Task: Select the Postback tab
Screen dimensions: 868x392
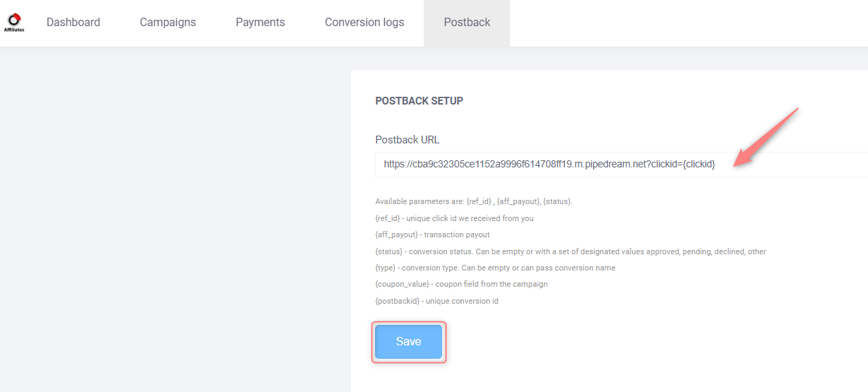Action: point(467,23)
